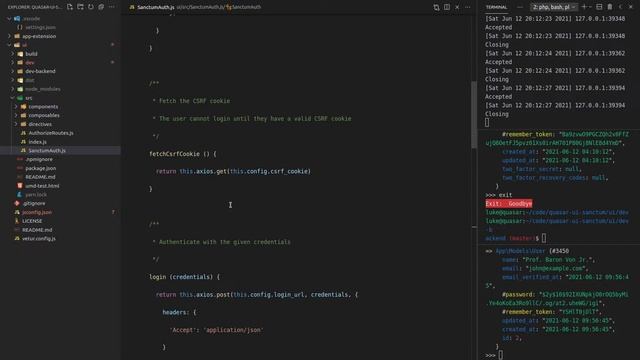Close the terminal panel
The width and height of the screenshot is (640, 360).
tap(631, 7)
